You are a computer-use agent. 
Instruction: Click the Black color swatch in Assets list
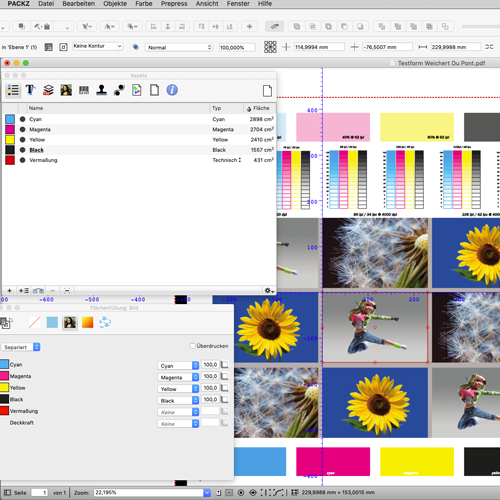click(10, 150)
